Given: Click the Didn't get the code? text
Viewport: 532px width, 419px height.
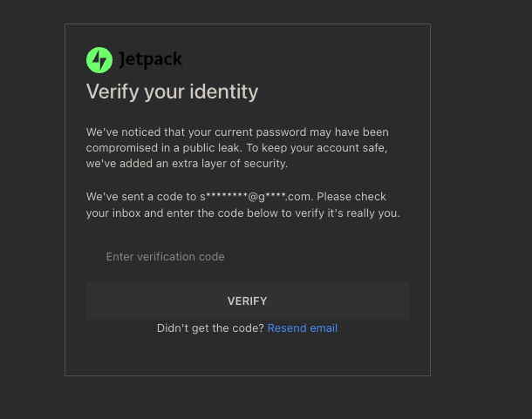Looking at the screenshot, I should pos(210,328).
